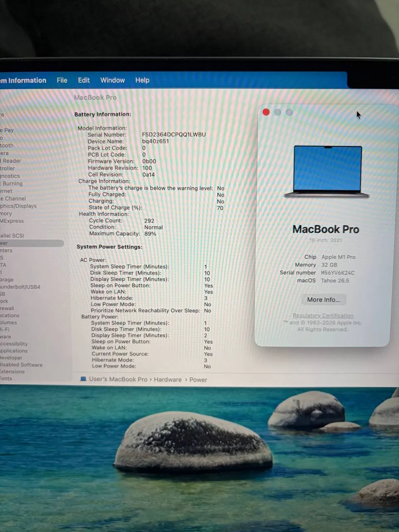Select Bluetooth in the sidebar
The width and height of the screenshot is (399, 532).
[7, 145]
